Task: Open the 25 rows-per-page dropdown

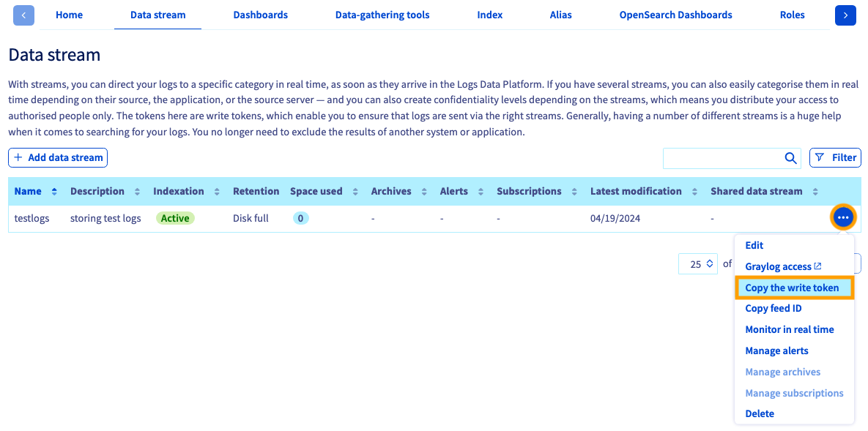Action: [x=698, y=264]
